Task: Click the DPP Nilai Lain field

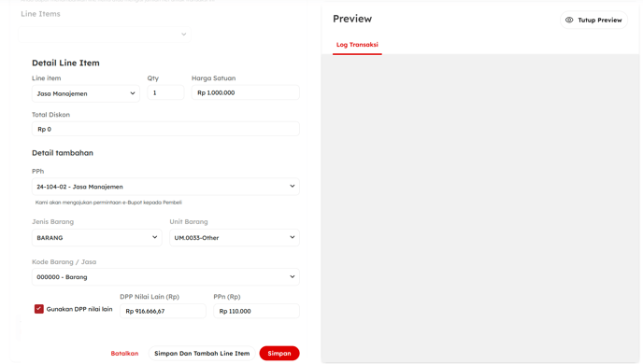Action: [x=163, y=311]
